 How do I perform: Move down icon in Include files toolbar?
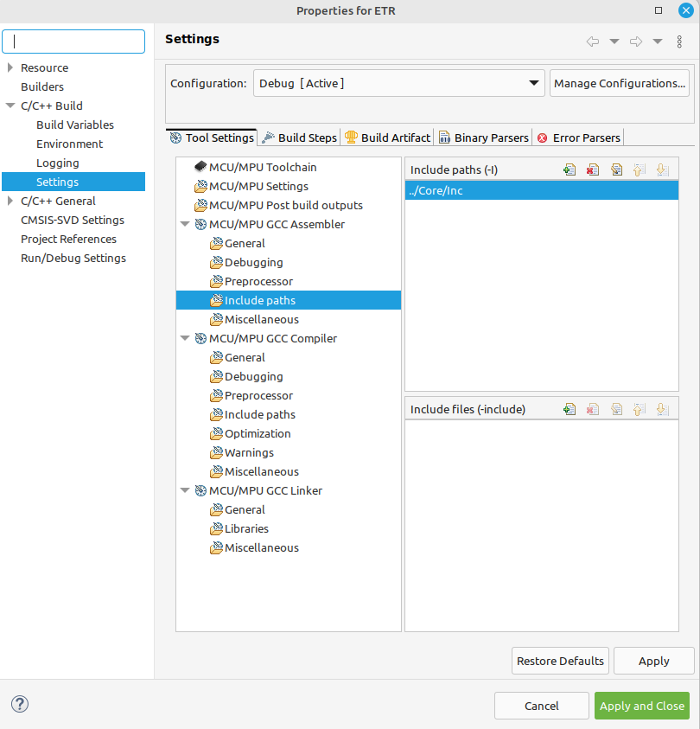[662, 409]
